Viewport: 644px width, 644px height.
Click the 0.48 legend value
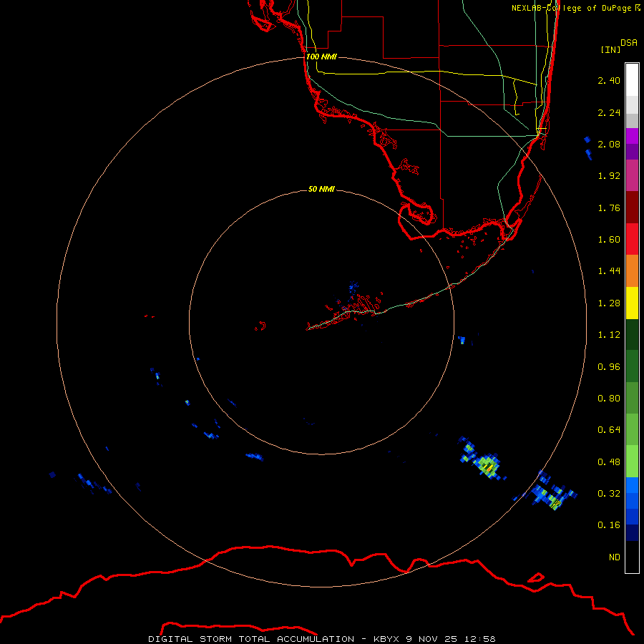point(609,462)
